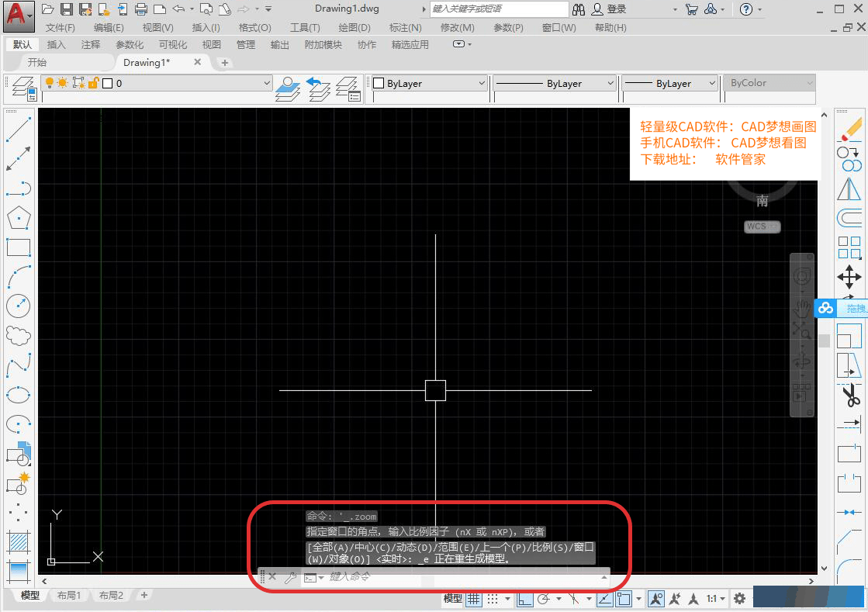Viewport: 868px width, 612px height.
Task: Add a new drawing tab with plus
Action: pyautogui.click(x=225, y=63)
